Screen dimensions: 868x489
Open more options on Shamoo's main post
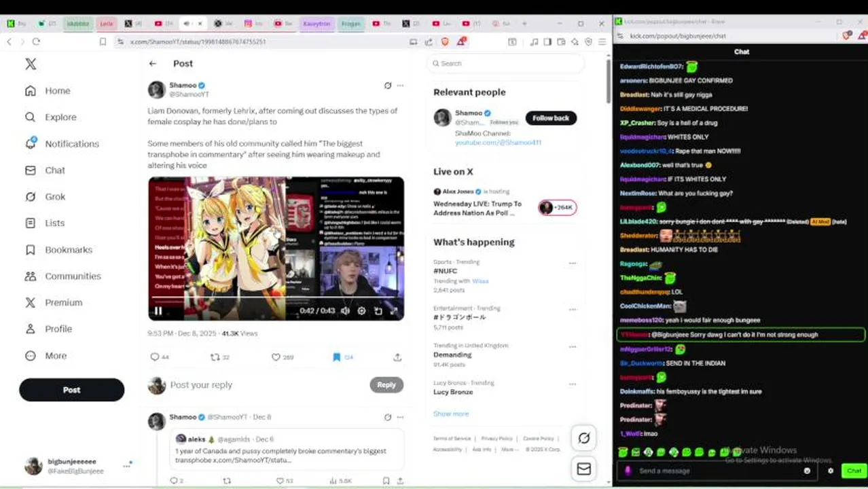point(400,86)
